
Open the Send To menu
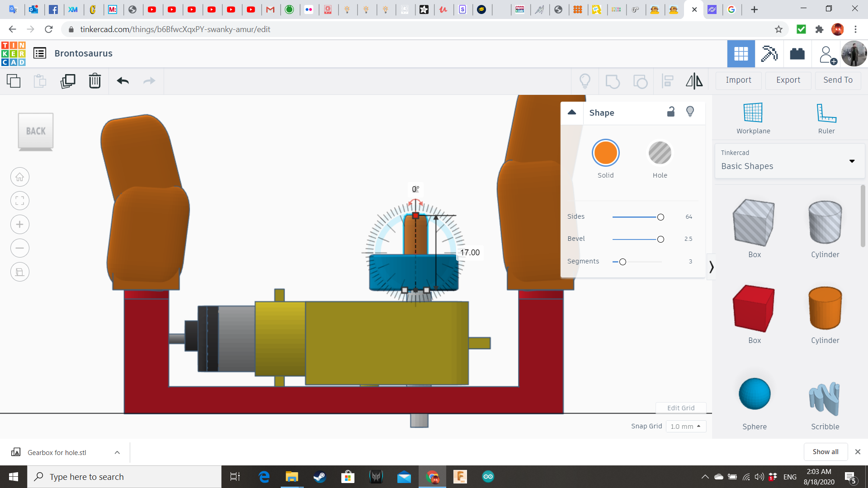click(x=838, y=80)
